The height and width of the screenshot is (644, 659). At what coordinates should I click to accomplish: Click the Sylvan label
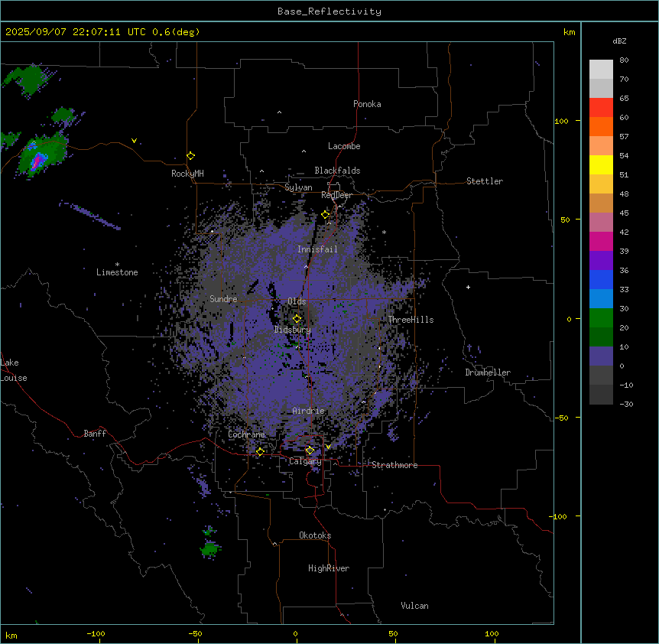298,187
